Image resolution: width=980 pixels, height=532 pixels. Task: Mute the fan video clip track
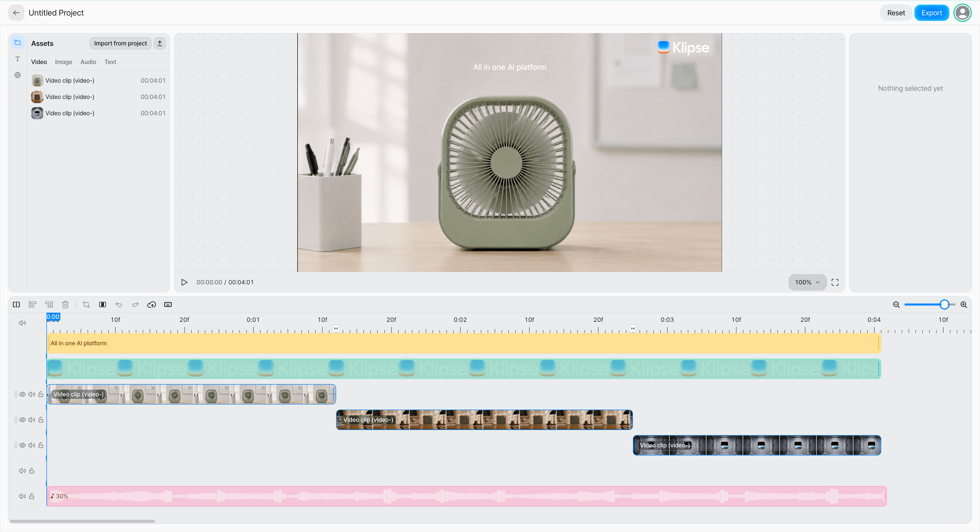(x=32, y=394)
